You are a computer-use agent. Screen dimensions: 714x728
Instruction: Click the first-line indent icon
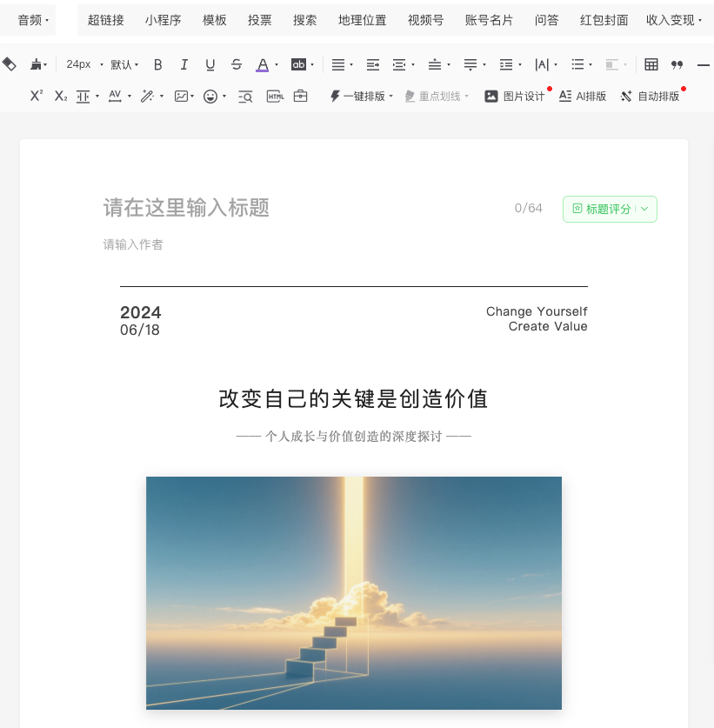[x=373, y=64]
